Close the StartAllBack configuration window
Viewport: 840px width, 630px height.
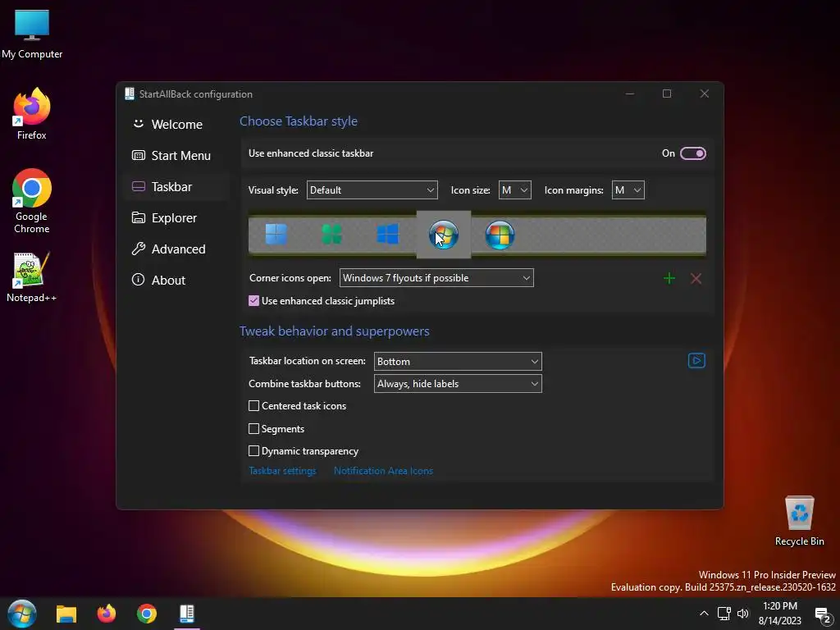[x=705, y=94]
